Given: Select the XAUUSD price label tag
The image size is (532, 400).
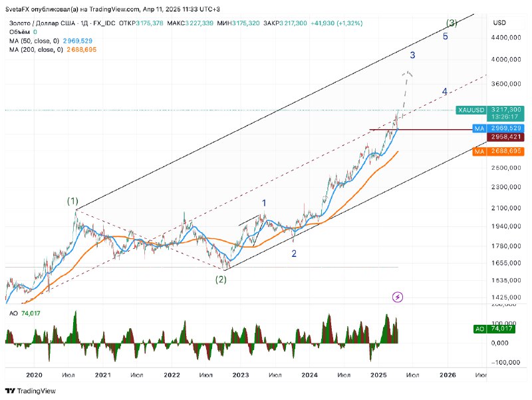Looking at the screenshot, I should coord(471,110).
